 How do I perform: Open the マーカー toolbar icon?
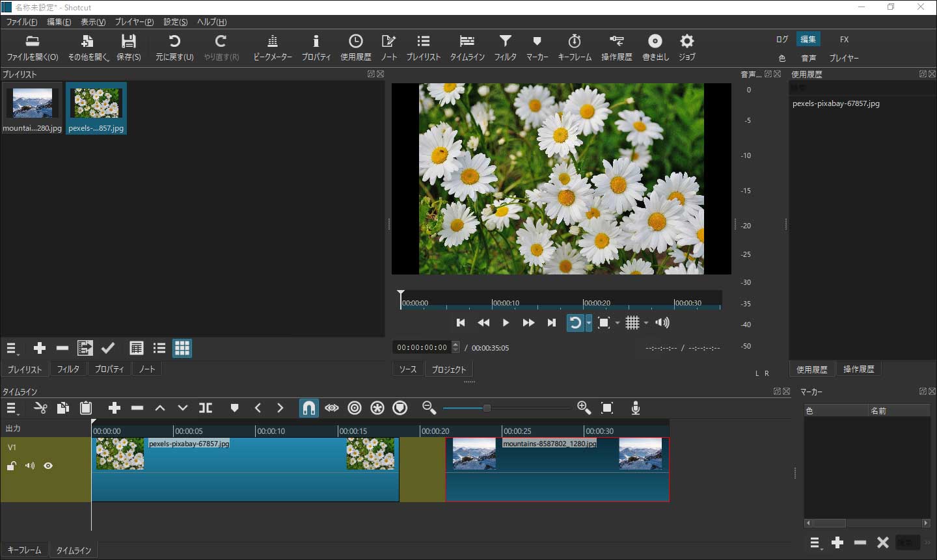click(537, 48)
